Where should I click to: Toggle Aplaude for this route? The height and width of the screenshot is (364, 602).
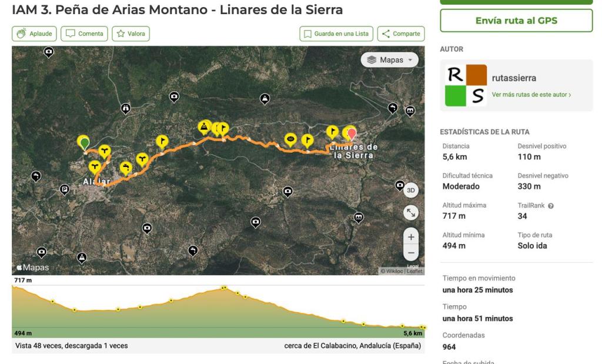point(35,34)
